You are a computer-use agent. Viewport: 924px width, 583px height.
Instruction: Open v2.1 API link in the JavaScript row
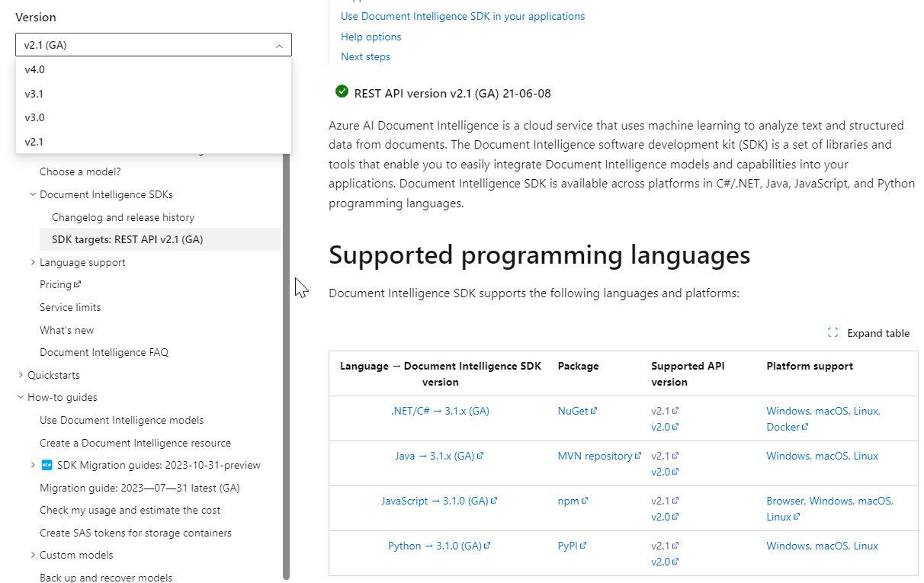tap(665, 501)
